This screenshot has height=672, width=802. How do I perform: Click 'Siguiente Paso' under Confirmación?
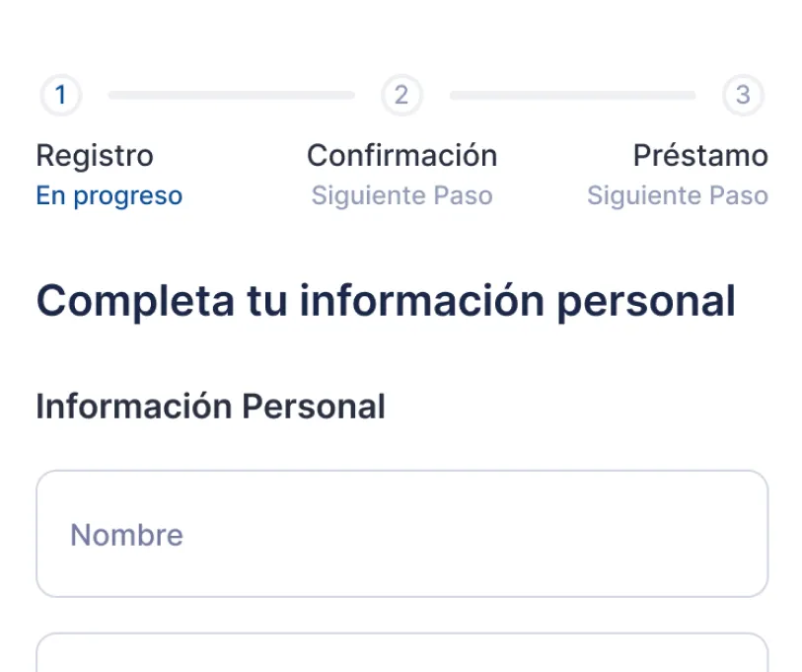401,195
